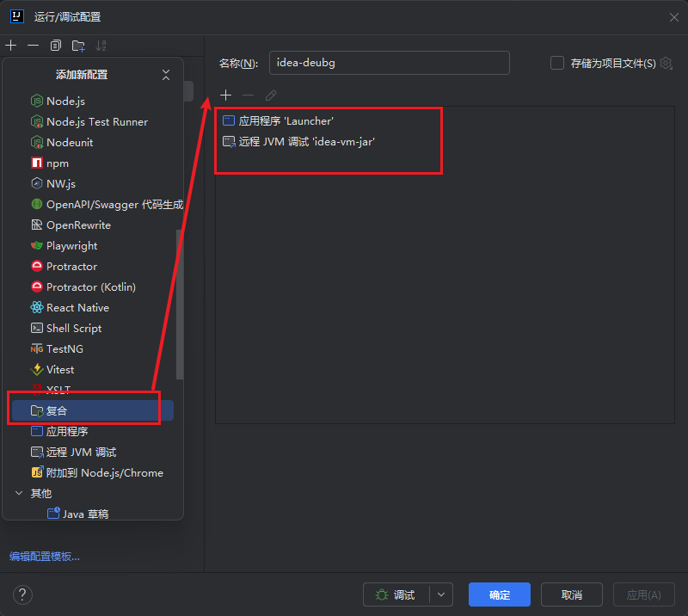The image size is (688, 616).
Task: Add a task to the compound with plus icon
Action: pos(225,95)
